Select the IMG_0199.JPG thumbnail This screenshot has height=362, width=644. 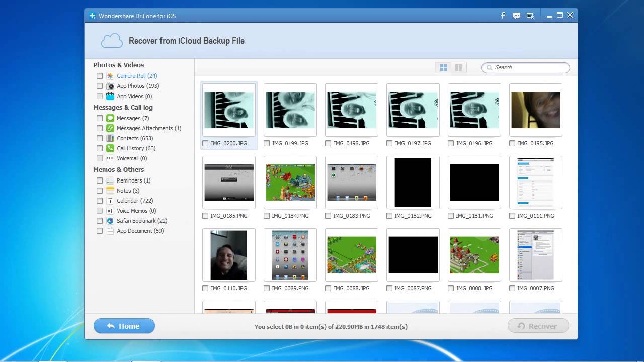(x=290, y=110)
